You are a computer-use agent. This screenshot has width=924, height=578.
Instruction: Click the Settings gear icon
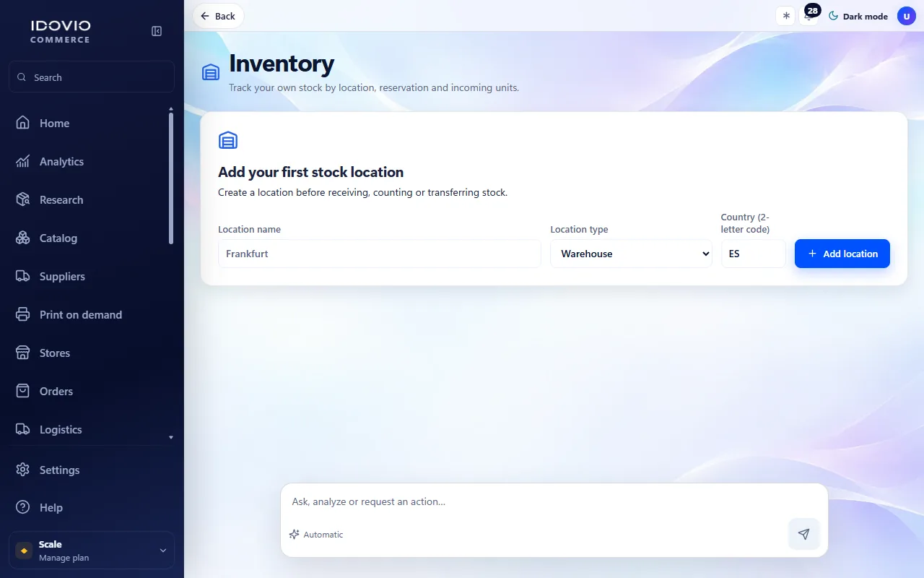(23, 470)
